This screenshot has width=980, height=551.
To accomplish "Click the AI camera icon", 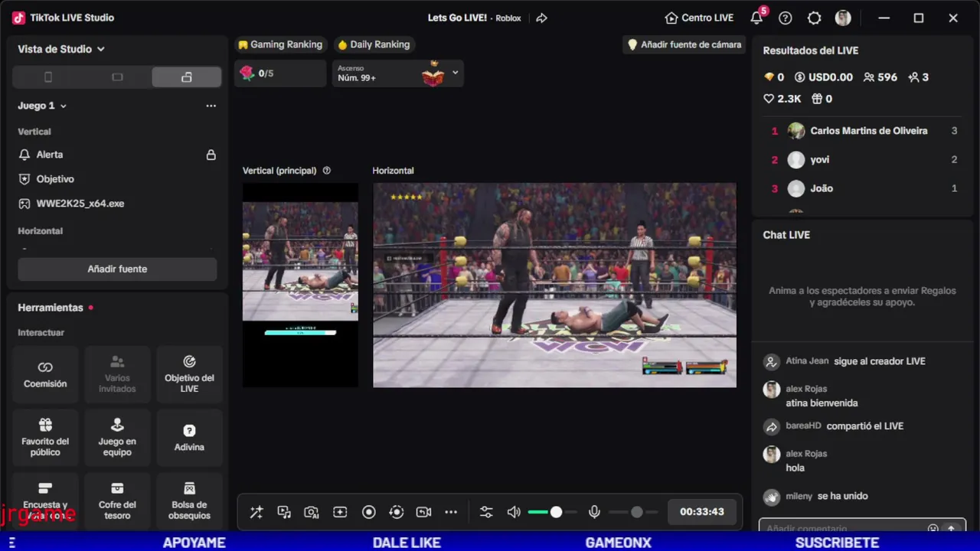I will pos(312,512).
